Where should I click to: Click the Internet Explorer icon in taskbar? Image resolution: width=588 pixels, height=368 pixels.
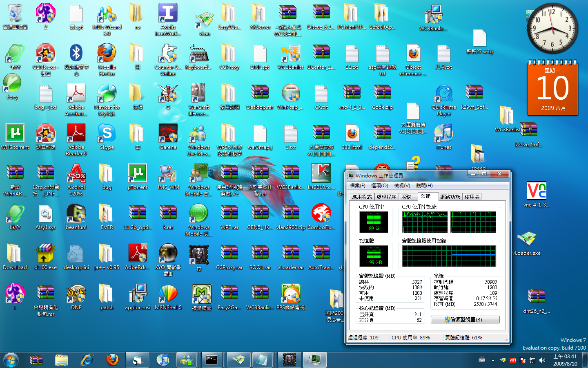[x=87, y=360]
